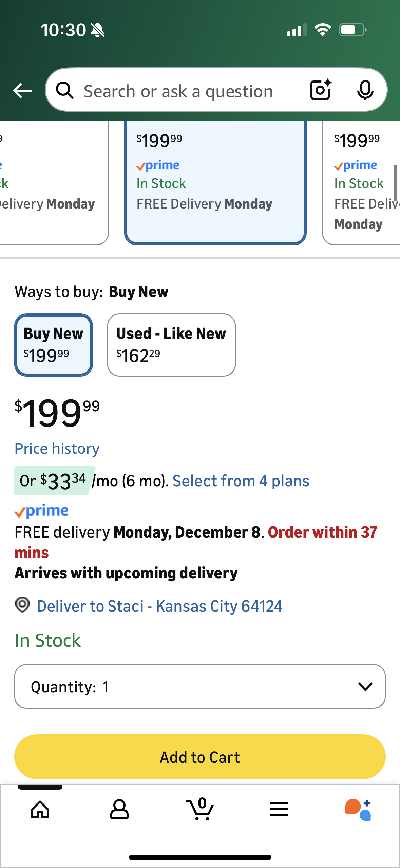View the Price history link
This screenshot has width=400, height=868.
click(x=57, y=449)
